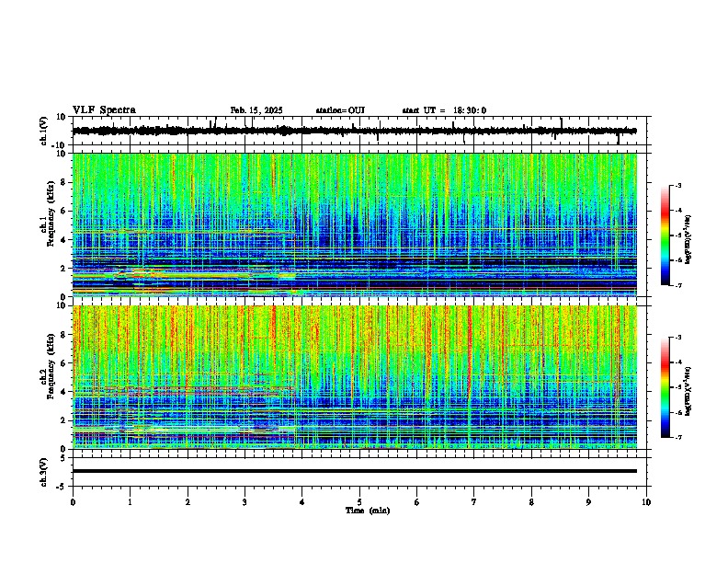Click time axis tick label "5"
This screenshot has width=728, height=563.
(359, 502)
